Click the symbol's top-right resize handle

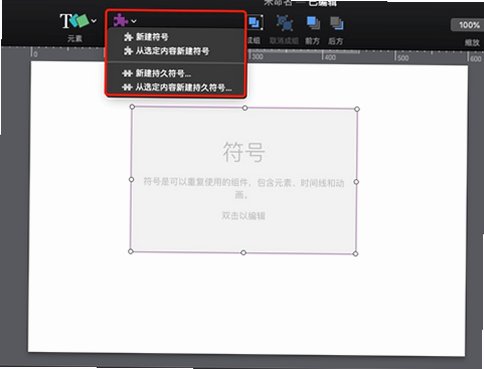[357, 109]
